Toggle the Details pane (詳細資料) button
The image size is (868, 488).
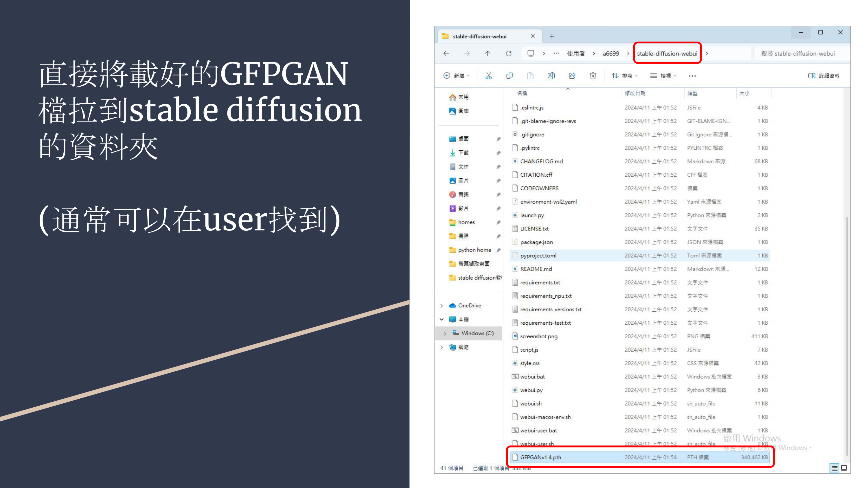[x=824, y=76]
